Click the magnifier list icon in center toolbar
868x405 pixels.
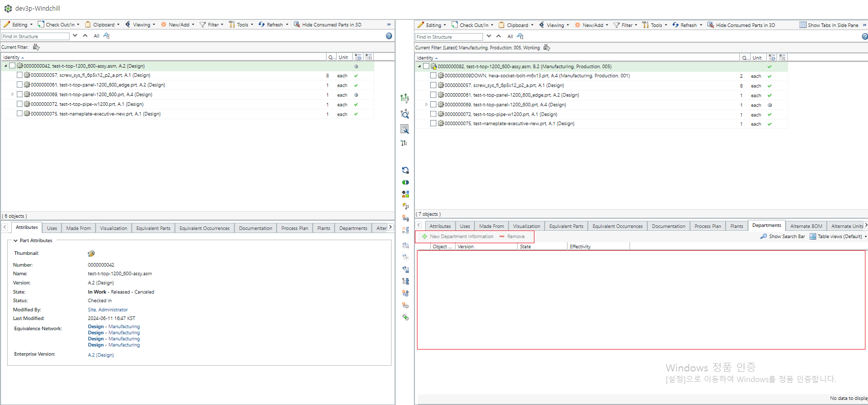[x=405, y=129]
